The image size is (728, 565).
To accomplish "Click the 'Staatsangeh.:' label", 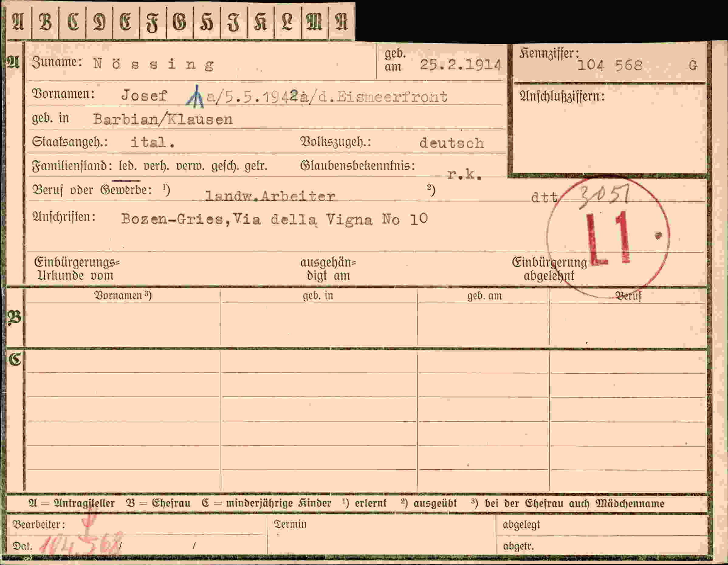I will (x=70, y=142).
